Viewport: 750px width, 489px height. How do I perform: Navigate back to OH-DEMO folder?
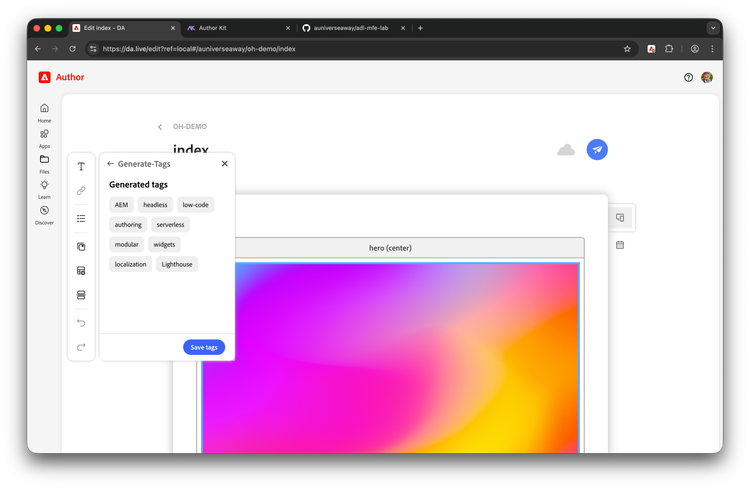pyautogui.click(x=160, y=127)
